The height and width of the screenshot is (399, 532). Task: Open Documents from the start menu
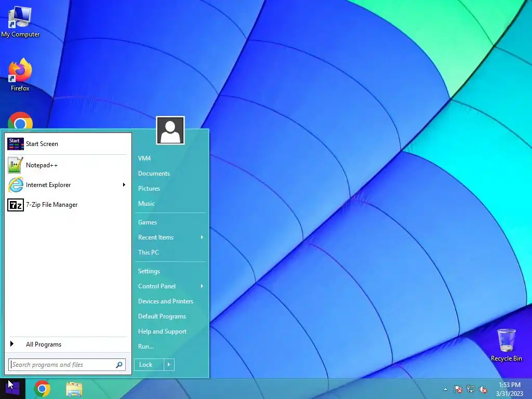(x=170, y=174)
